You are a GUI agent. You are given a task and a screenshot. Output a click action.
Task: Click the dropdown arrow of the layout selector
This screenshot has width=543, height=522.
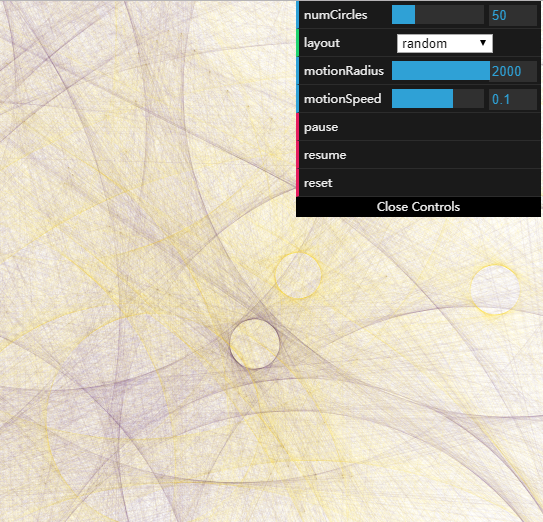click(483, 43)
